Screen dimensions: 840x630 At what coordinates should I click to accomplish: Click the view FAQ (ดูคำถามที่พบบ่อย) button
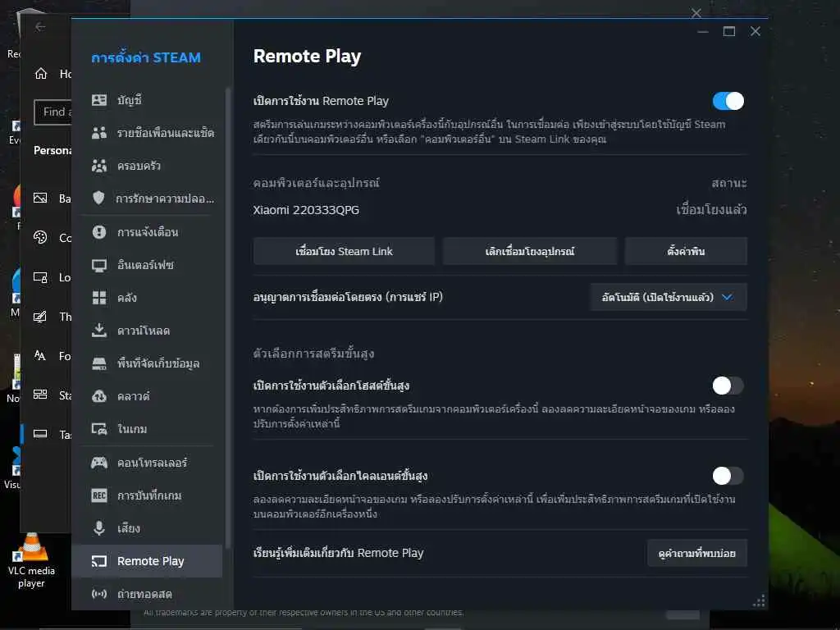point(697,554)
